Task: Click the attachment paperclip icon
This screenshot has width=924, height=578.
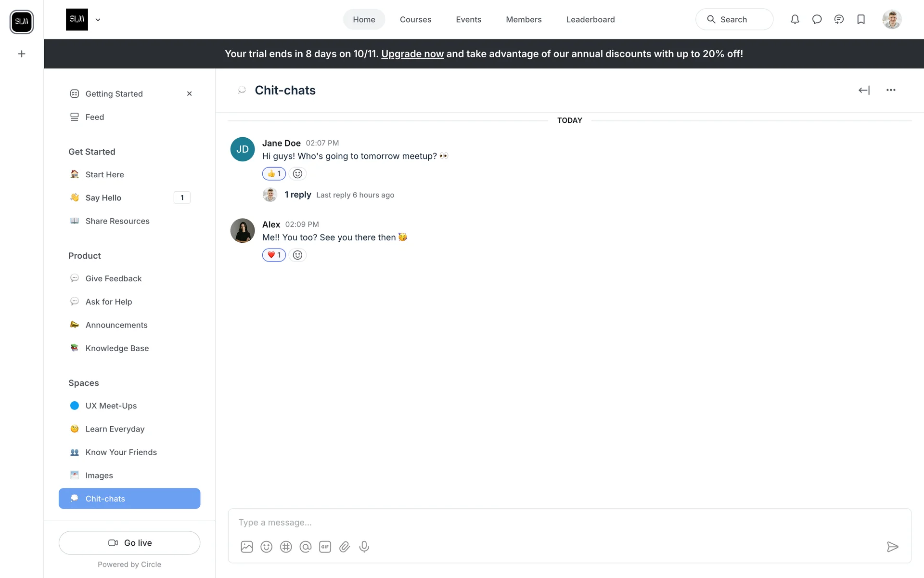Action: (x=345, y=547)
